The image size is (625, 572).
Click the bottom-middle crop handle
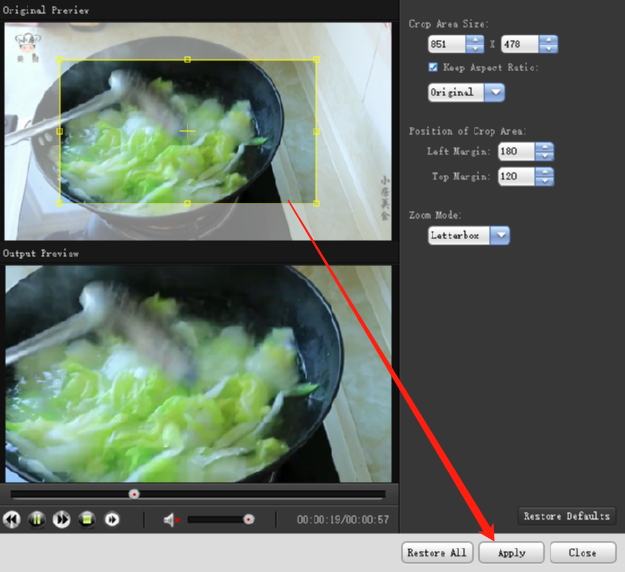(x=187, y=204)
